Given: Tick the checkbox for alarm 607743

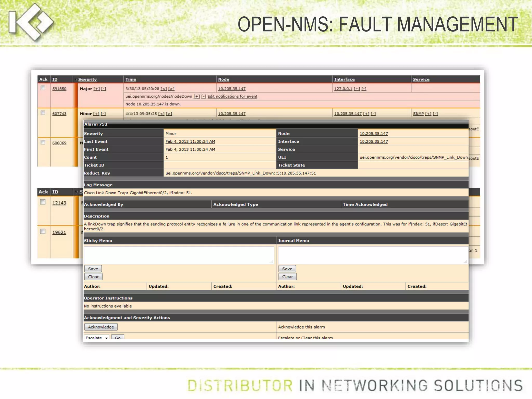Looking at the screenshot, I should coord(43,113).
